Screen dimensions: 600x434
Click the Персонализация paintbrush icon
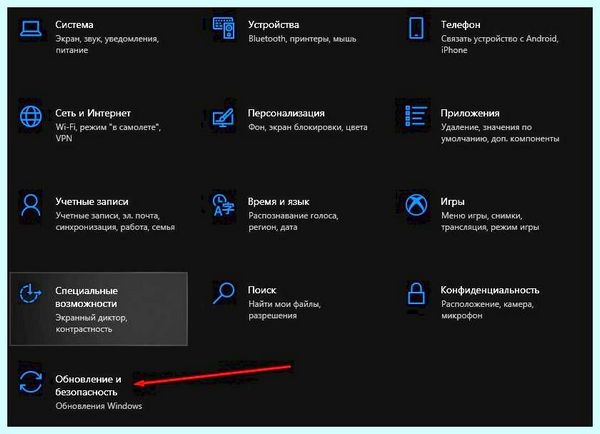coord(223,117)
